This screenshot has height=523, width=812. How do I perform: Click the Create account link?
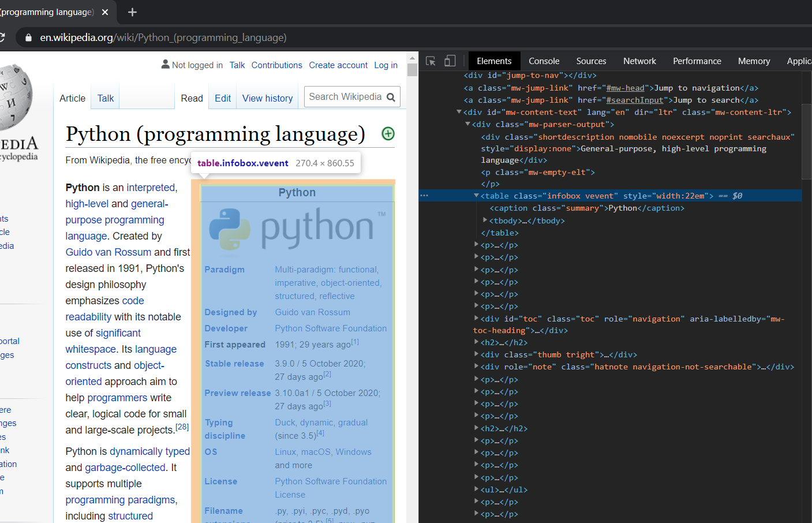(x=338, y=65)
